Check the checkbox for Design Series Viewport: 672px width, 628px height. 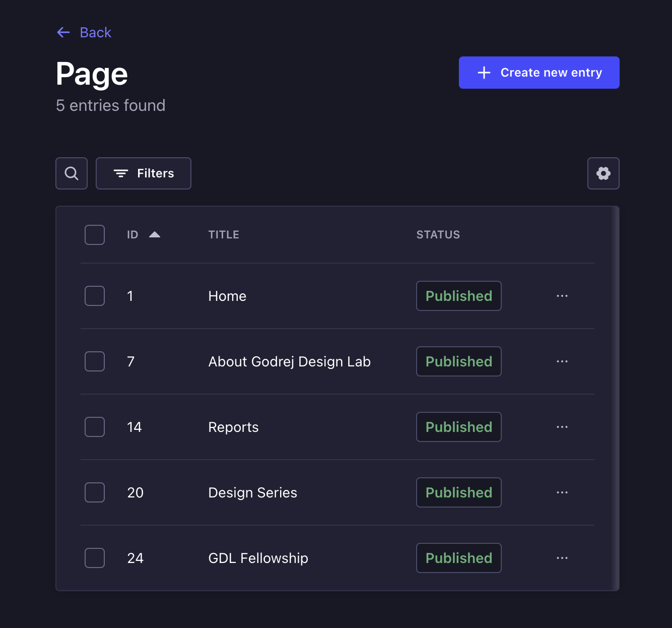94,492
